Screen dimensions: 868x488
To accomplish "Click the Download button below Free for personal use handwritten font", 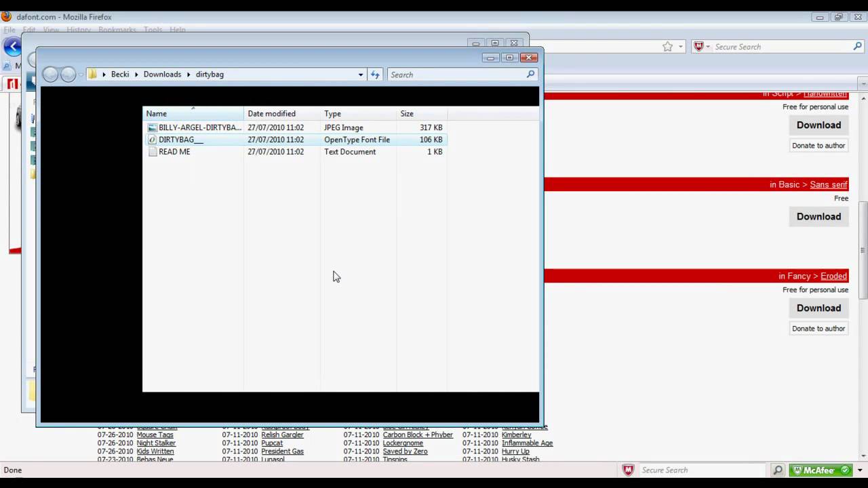I will pos(818,125).
